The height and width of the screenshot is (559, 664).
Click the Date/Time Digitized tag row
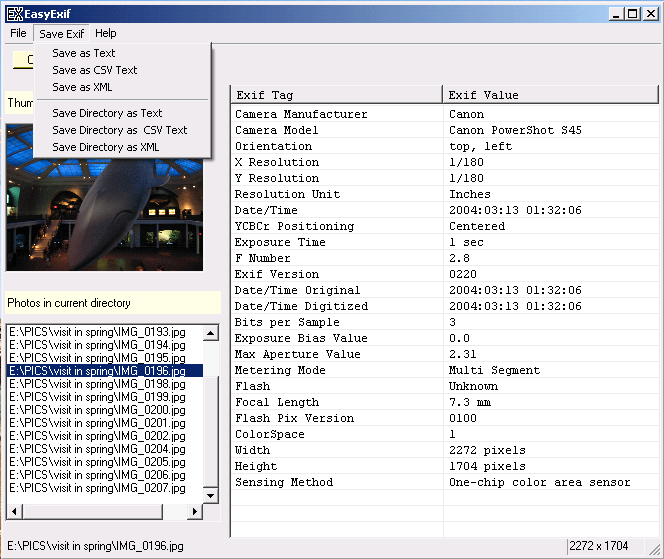338,306
